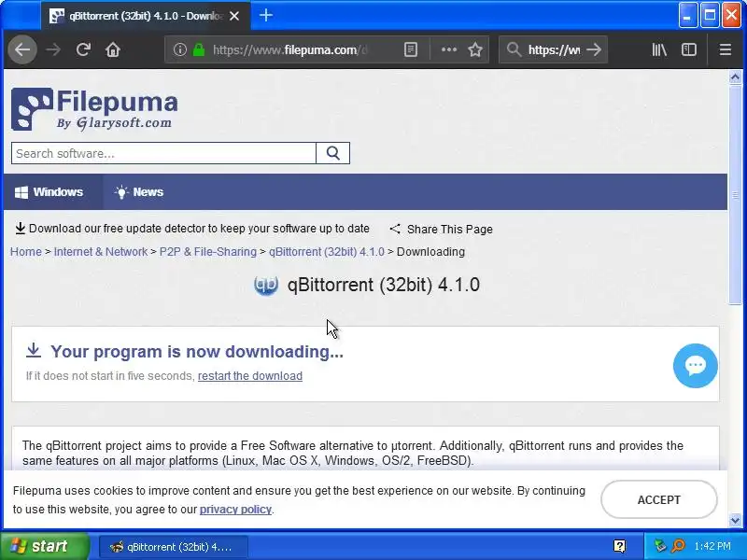Toggle reader view icon in address bar

pos(410,49)
